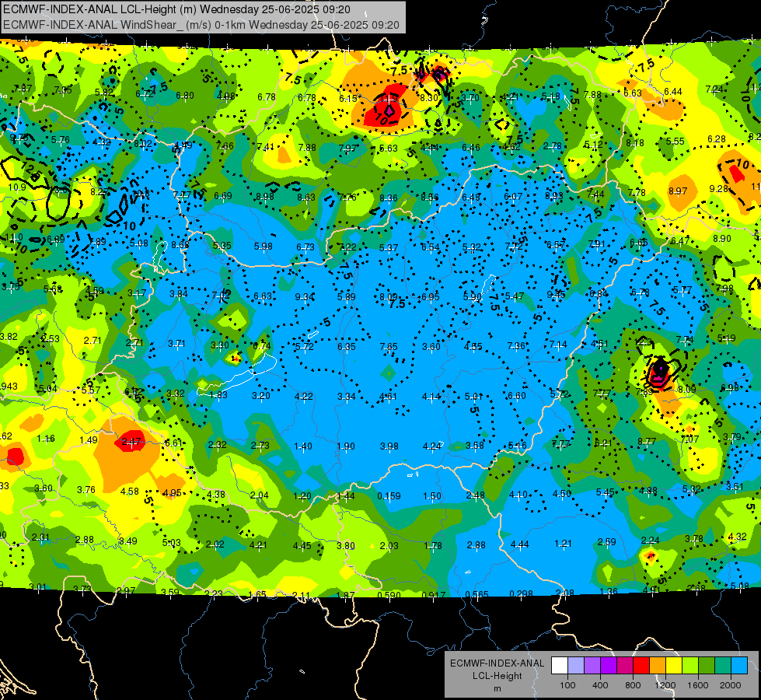761x700 pixels.
Task: Click the wind shear value 0.565
Action: click(x=476, y=595)
